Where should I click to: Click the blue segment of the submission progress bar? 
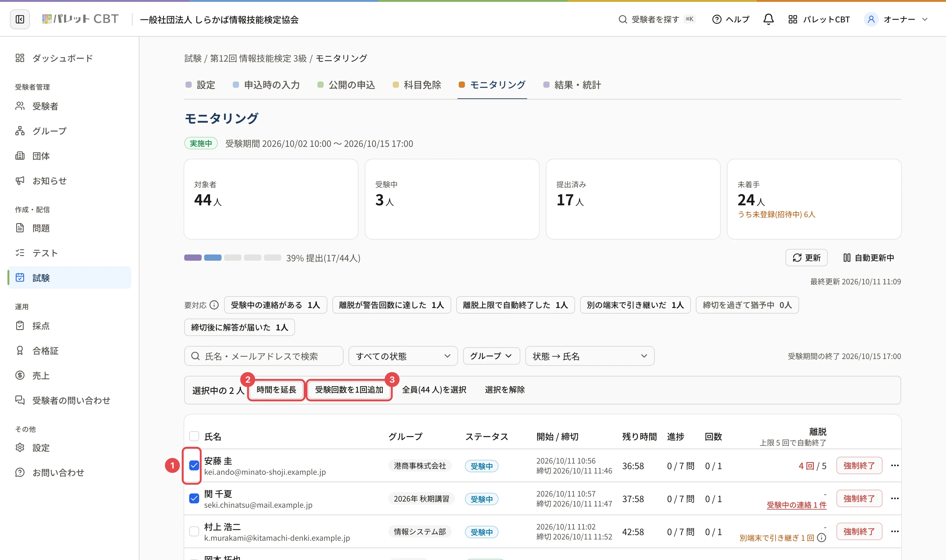point(213,258)
